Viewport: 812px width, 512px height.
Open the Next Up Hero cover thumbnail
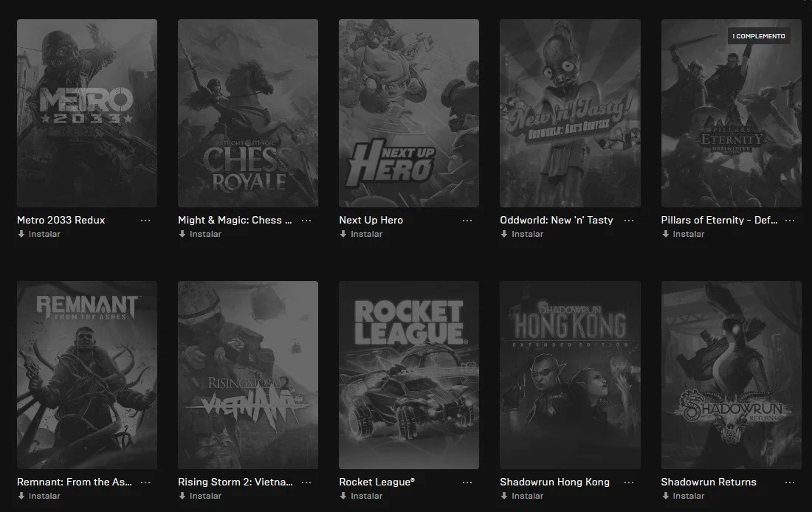(x=409, y=114)
